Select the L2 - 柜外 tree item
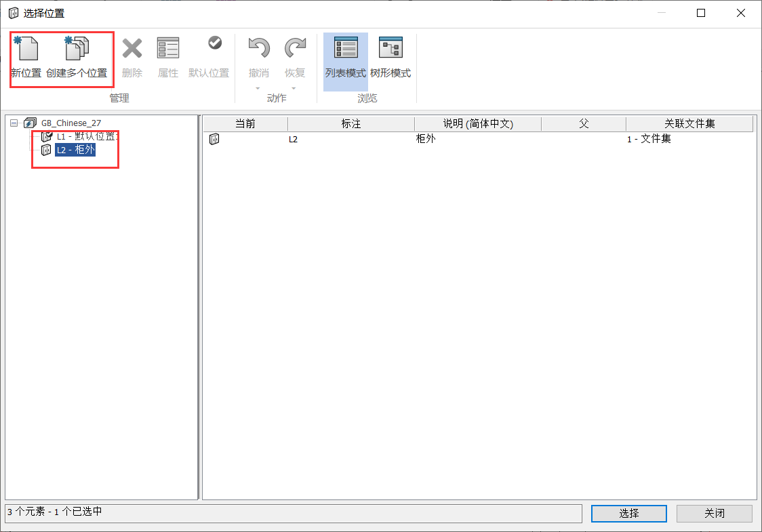Screen dimensions: 762x532 point(75,150)
